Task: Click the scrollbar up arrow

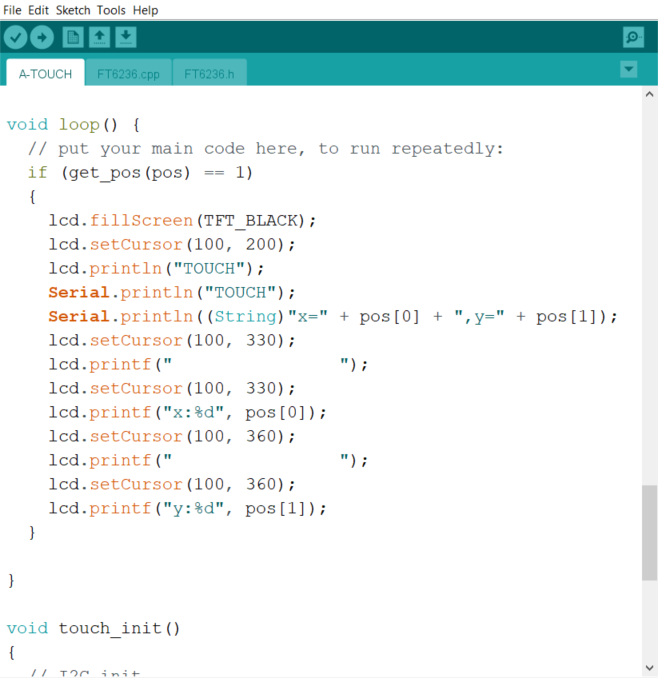Action: (x=649, y=94)
